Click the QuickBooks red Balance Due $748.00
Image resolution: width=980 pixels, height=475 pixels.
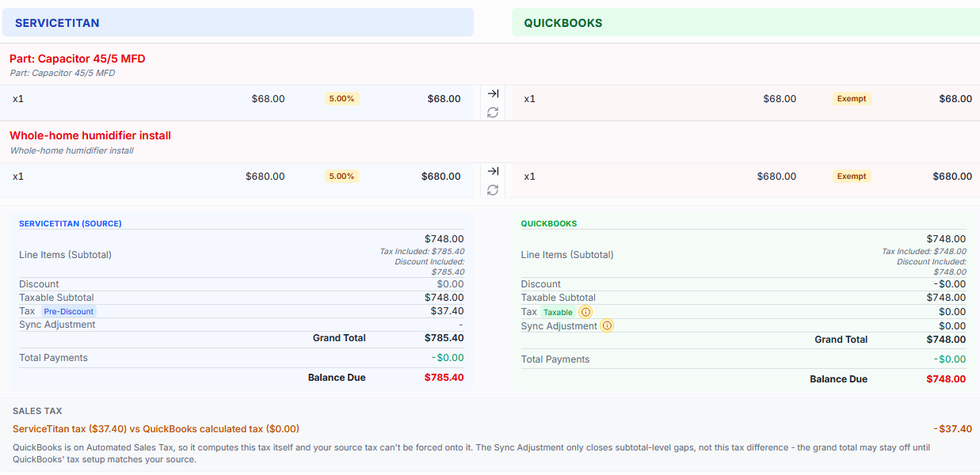(946, 379)
